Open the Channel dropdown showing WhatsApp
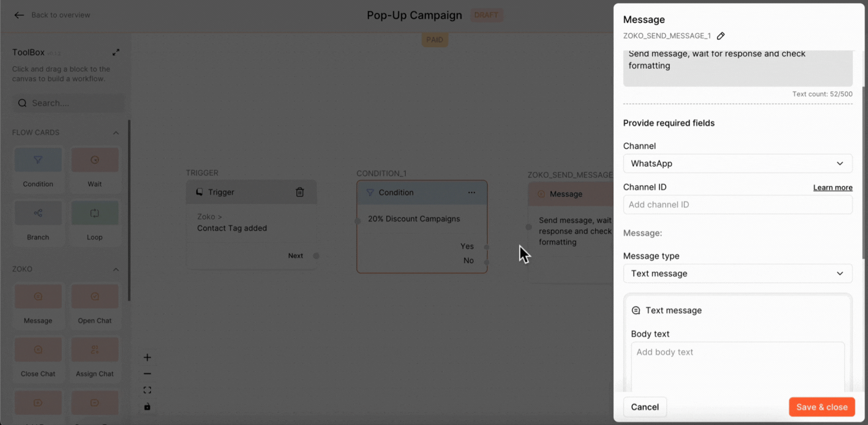Viewport: 868px width, 425px height. (737, 164)
